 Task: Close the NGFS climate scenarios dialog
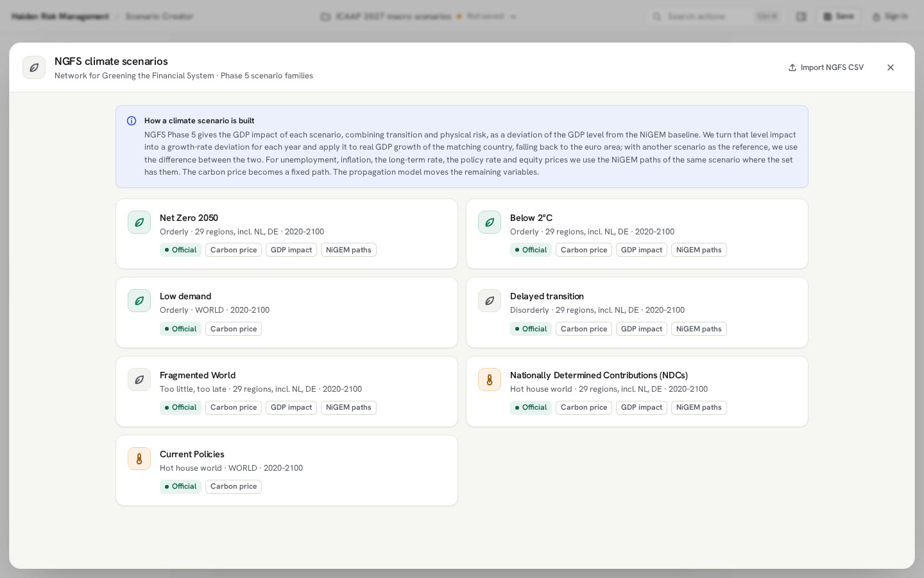click(x=891, y=67)
